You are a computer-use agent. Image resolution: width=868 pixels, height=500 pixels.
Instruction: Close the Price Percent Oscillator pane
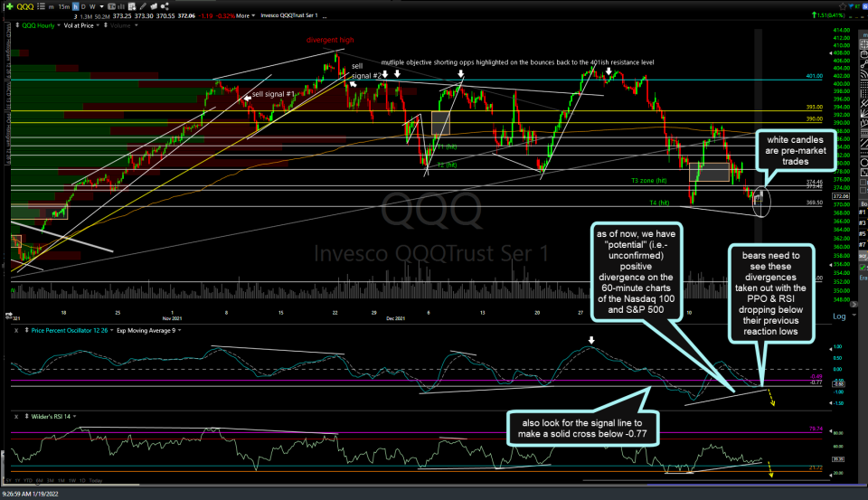(x=16, y=331)
